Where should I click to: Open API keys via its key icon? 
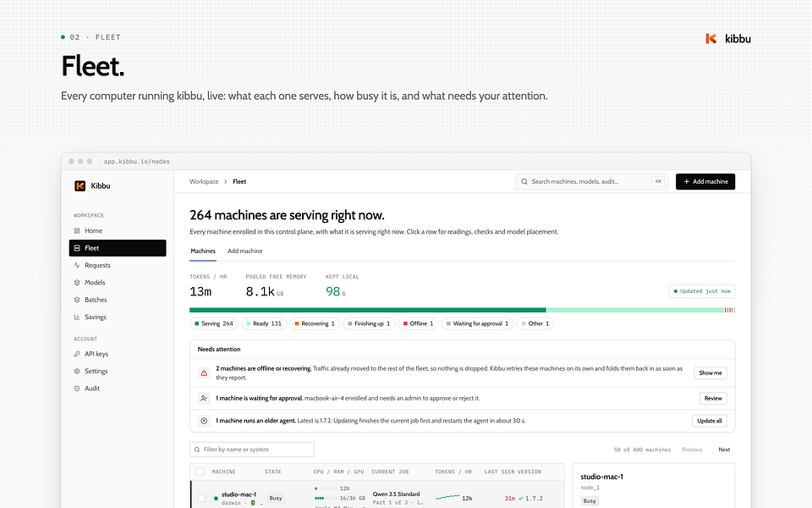pyautogui.click(x=77, y=354)
